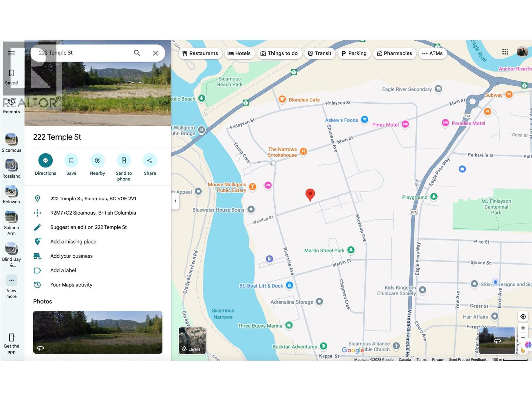Open the hamburger navigation menu
This screenshot has height=399, width=532.
pyautogui.click(x=11, y=53)
